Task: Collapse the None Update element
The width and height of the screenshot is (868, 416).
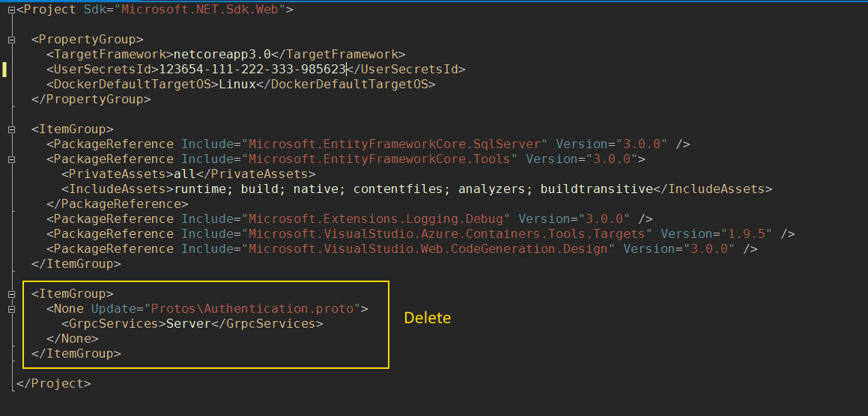Action: (x=11, y=309)
